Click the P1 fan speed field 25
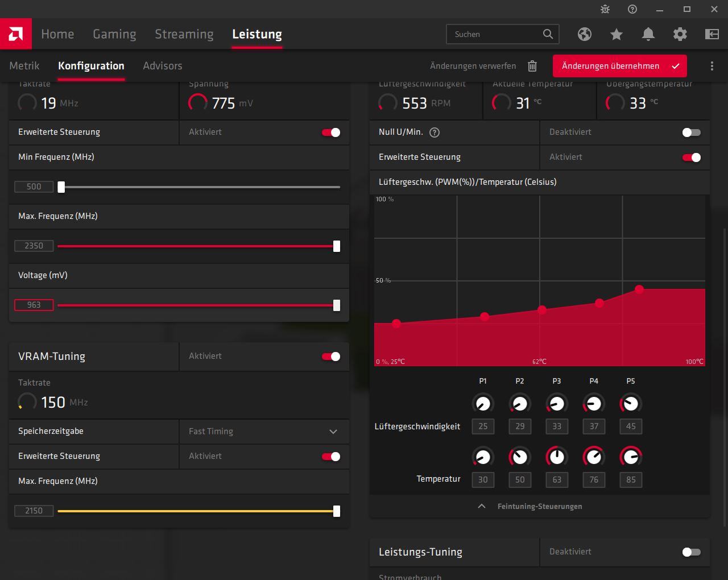The height and width of the screenshot is (580, 728). click(483, 426)
